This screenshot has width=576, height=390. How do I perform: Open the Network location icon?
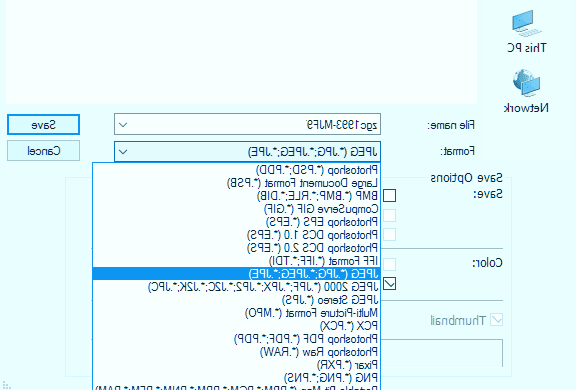[526, 91]
